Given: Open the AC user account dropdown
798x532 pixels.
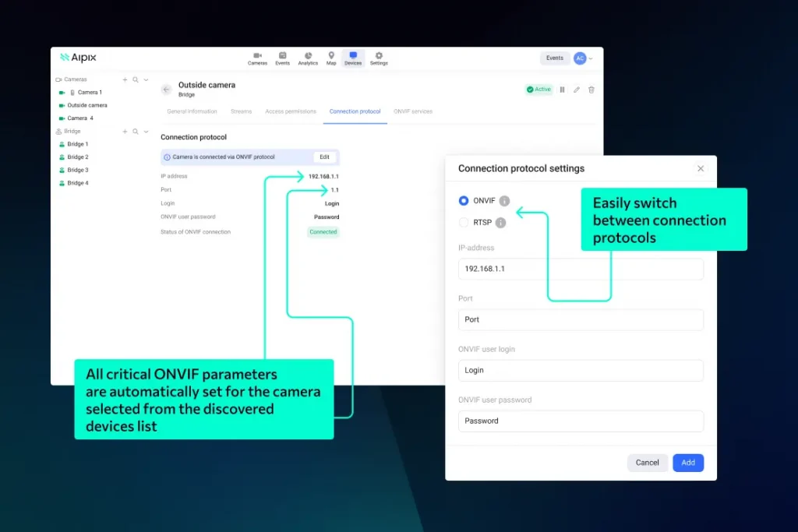Looking at the screenshot, I should (584, 58).
